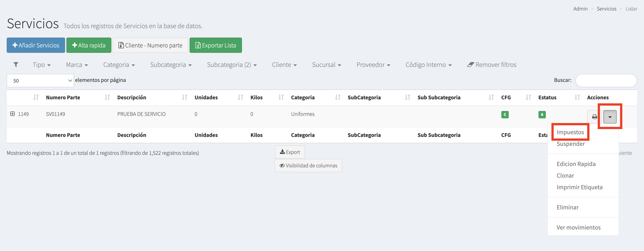Click the Exportar Lista button

point(216,45)
